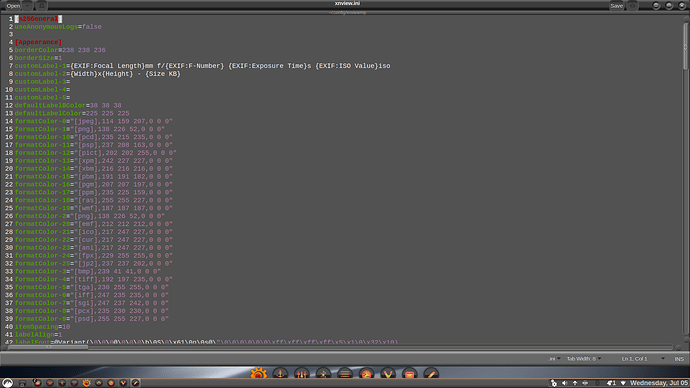Open the volume control in system tray
Screen dimensions: 690x388
[x=564, y=383]
